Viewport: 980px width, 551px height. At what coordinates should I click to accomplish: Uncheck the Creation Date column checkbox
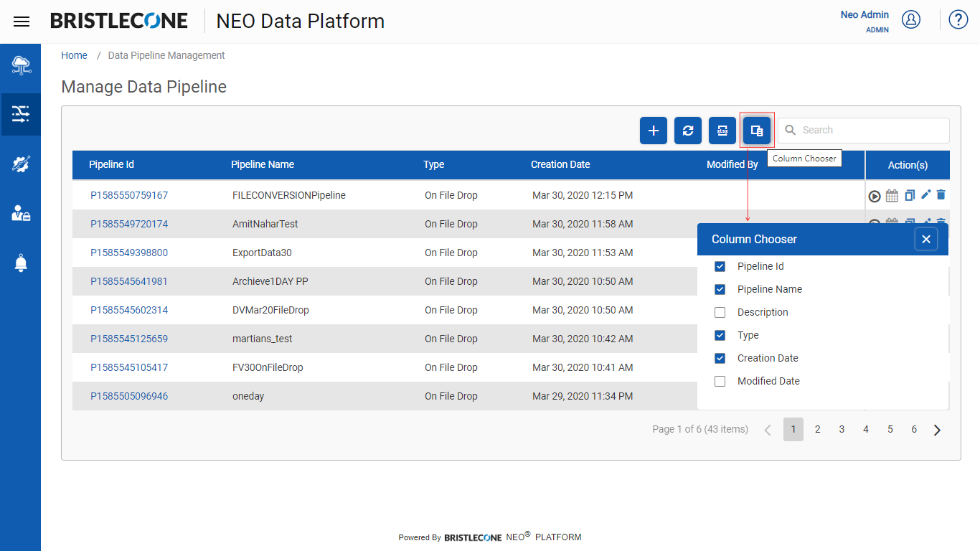point(720,359)
